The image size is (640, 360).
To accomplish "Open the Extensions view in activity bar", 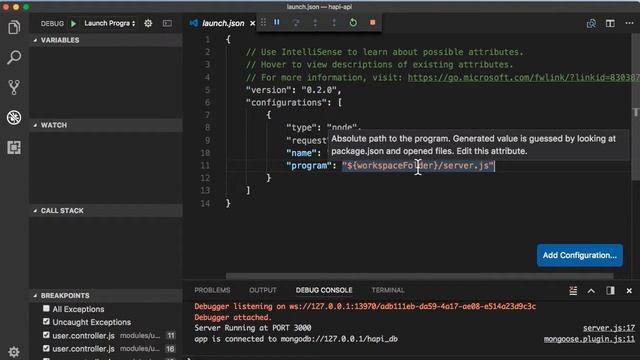I will [14, 147].
